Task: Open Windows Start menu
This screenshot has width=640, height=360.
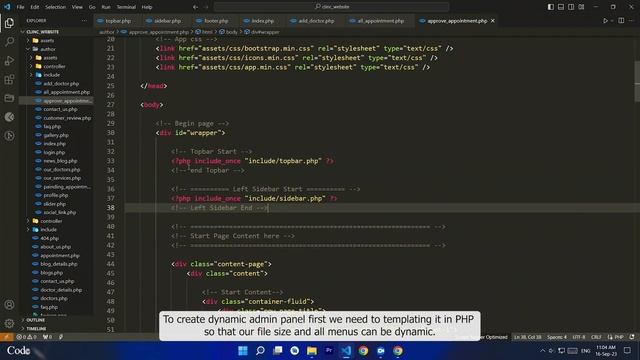Action: [x=243, y=351]
